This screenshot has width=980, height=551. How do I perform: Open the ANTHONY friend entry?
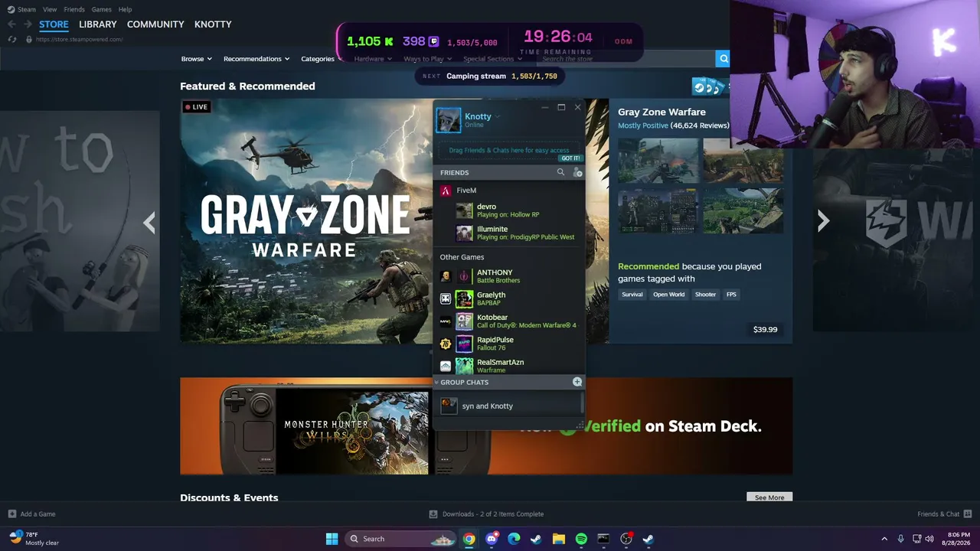click(508, 276)
